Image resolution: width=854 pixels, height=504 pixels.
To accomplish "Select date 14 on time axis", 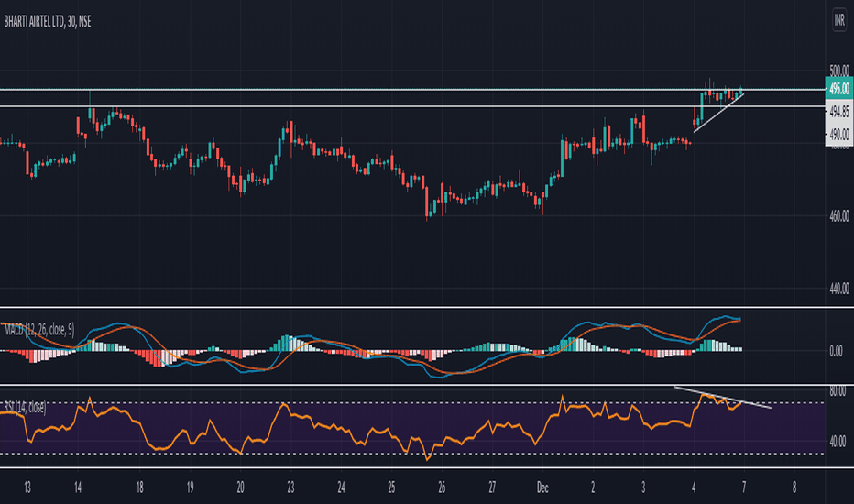I will [x=78, y=488].
